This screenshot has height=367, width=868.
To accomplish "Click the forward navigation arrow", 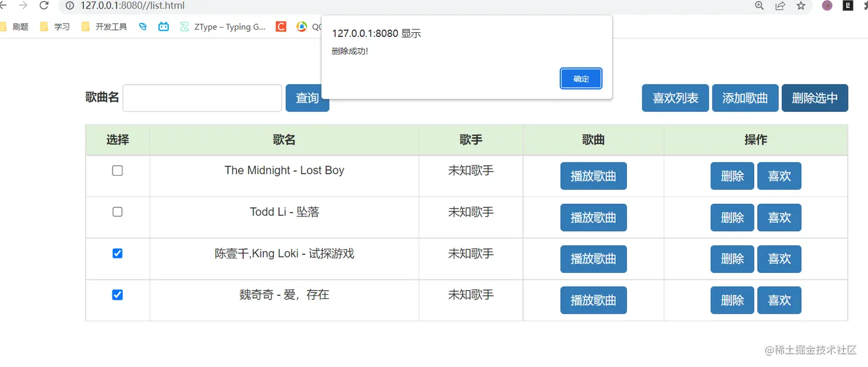I will (23, 6).
